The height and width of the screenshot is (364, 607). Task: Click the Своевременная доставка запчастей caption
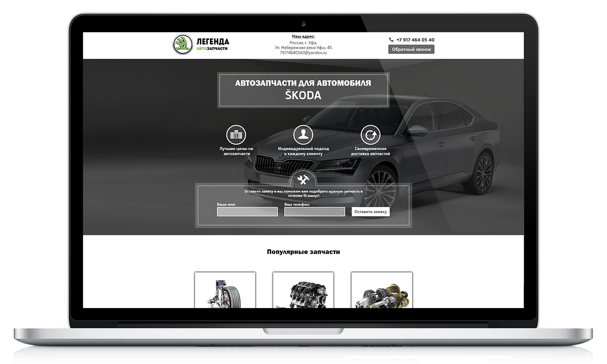point(370,151)
